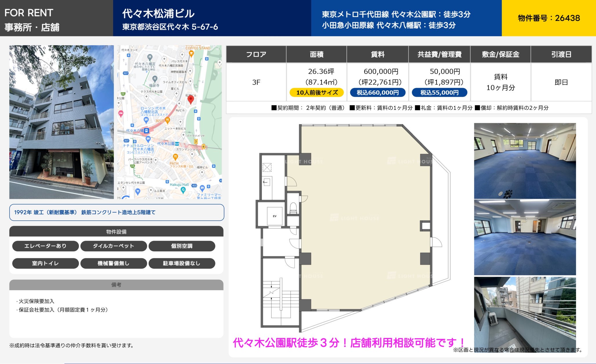Click the 駐車場設備なし feature tag

[182, 263]
